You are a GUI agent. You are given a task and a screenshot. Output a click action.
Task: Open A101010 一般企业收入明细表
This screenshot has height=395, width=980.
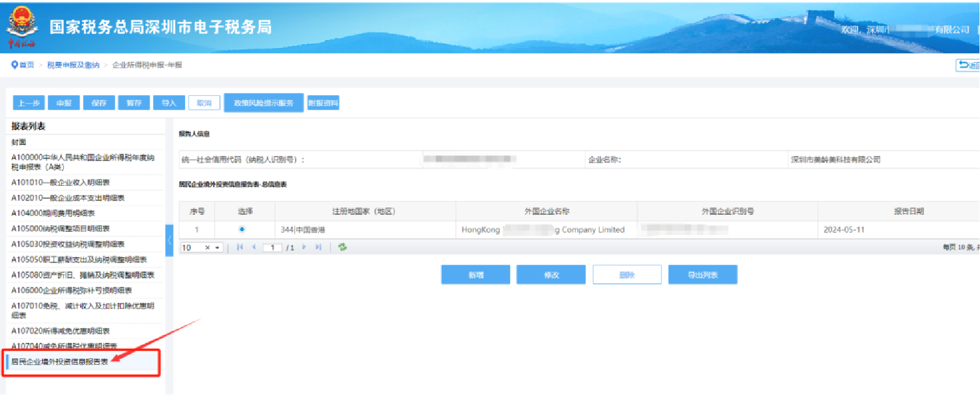pos(61,183)
